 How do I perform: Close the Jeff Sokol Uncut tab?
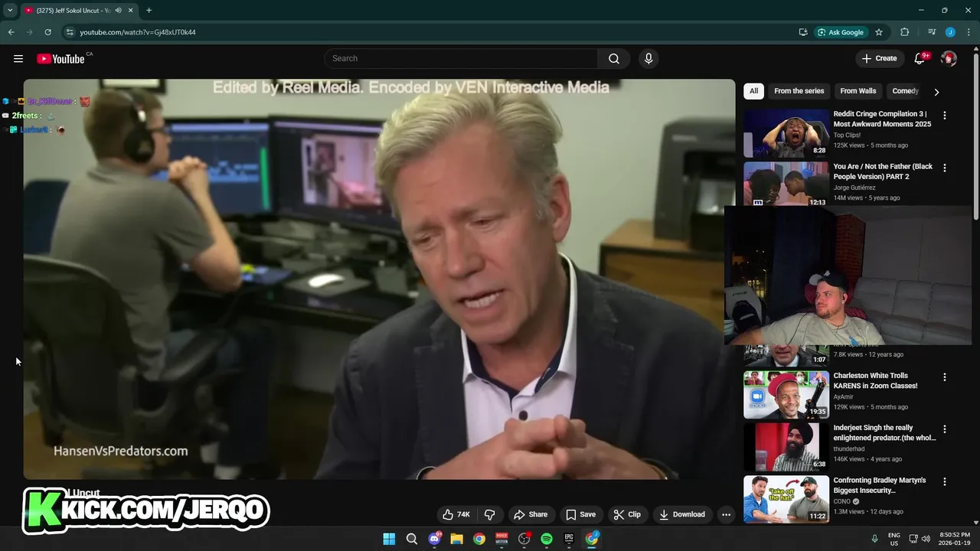pos(130,11)
